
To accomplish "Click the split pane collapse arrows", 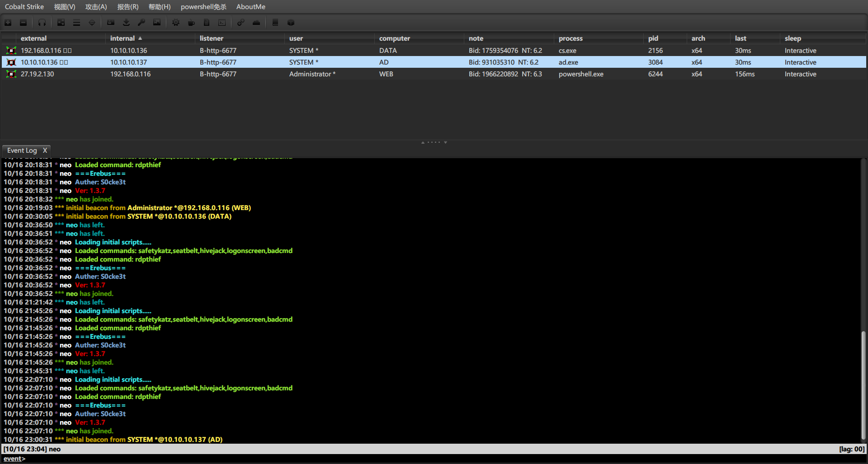I will (x=434, y=142).
